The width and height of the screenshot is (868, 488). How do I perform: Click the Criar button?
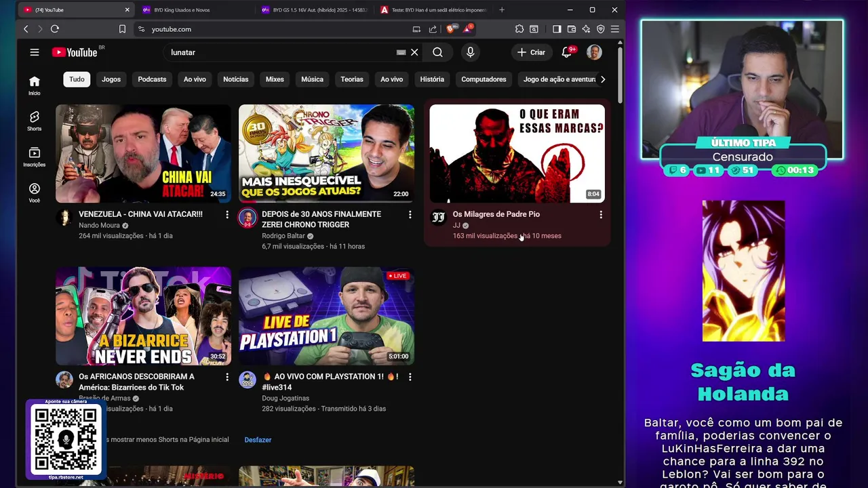[531, 52]
